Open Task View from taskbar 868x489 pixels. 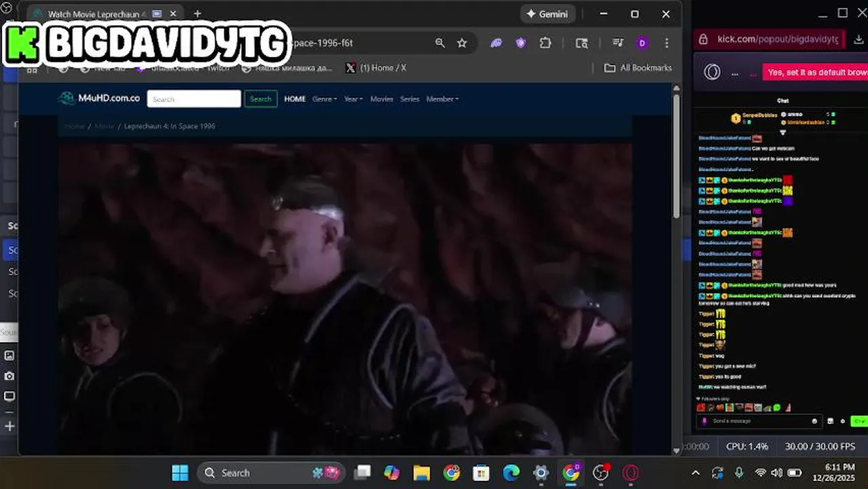[363, 473]
